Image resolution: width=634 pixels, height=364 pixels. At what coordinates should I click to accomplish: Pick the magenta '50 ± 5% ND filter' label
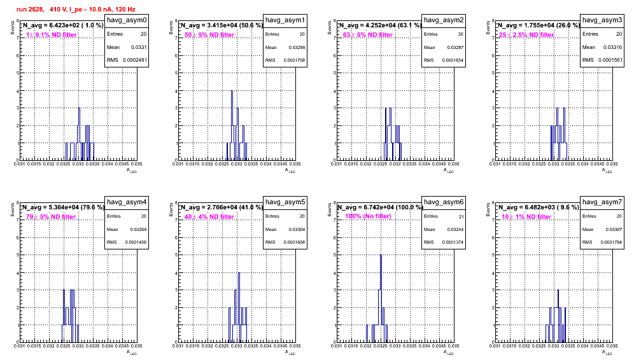[x=209, y=35]
